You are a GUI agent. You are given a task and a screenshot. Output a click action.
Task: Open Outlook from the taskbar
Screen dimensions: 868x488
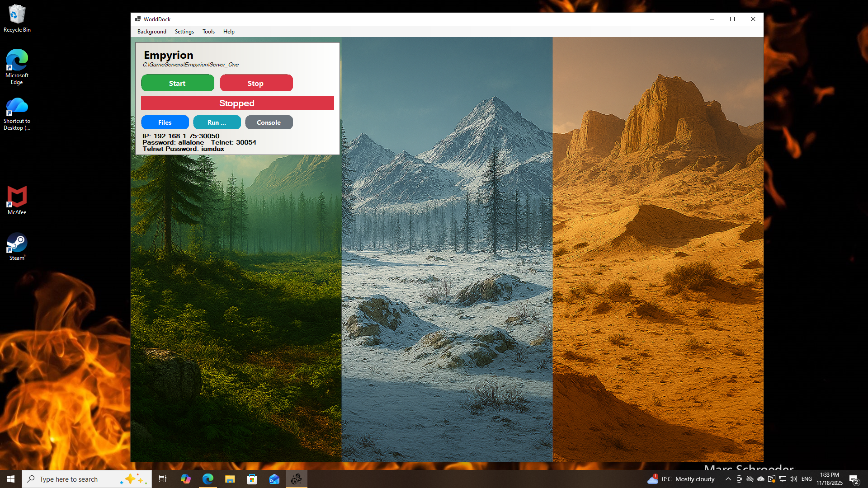[274, 479]
